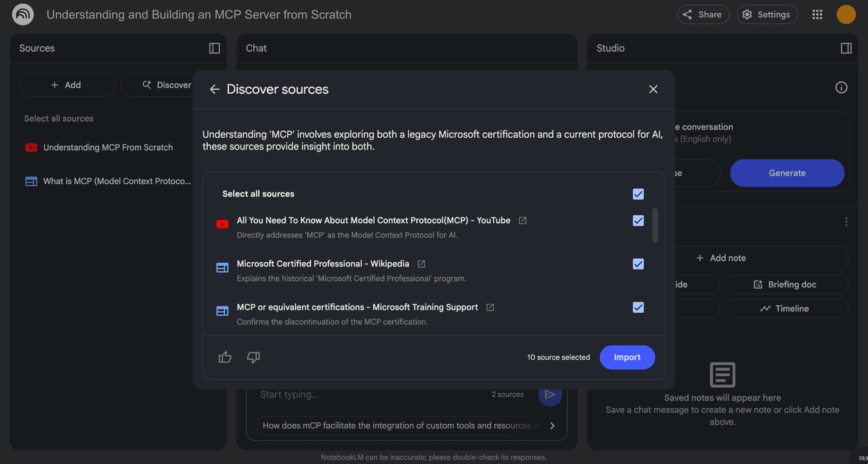Image resolution: width=868 pixels, height=464 pixels.
Task: Click the Generate conversation button
Action: tap(787, 173)
